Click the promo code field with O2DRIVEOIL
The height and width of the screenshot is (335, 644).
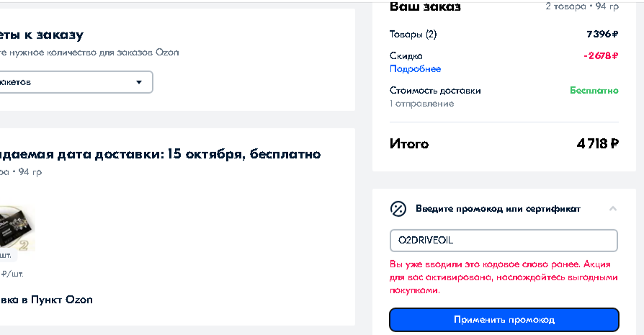tap(504, 240)
